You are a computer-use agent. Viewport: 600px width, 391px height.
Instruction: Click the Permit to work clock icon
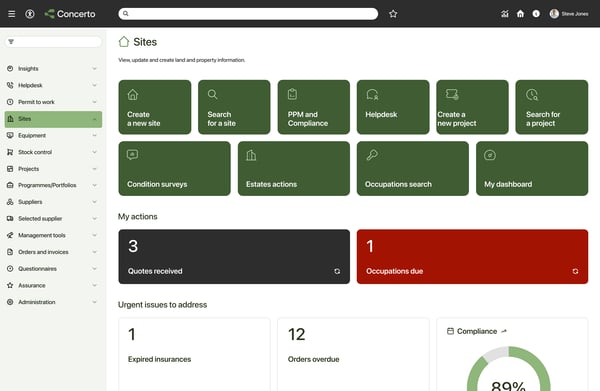coord(10,102)
